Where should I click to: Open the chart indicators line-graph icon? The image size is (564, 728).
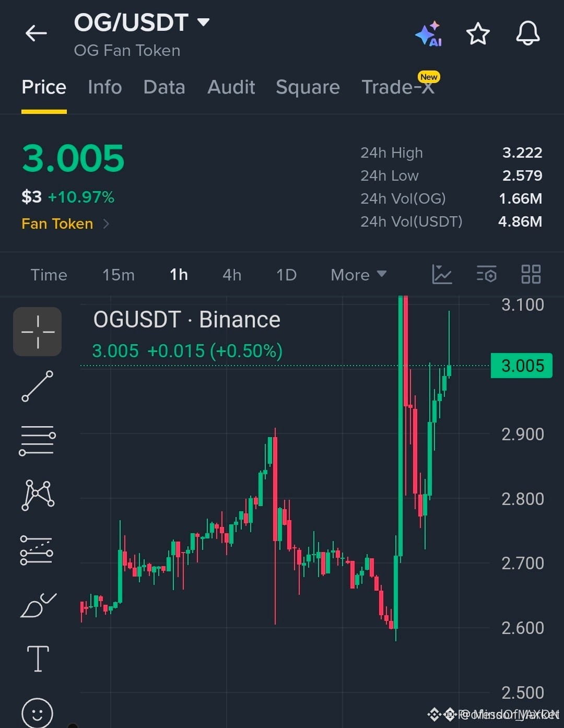point(442,274)
